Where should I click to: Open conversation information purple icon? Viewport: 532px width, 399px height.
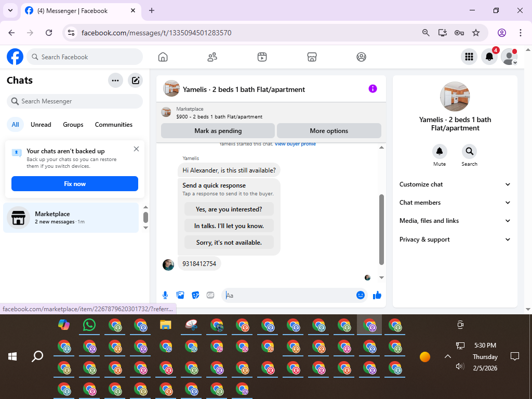pyautogui.click(x=373, y=89)
